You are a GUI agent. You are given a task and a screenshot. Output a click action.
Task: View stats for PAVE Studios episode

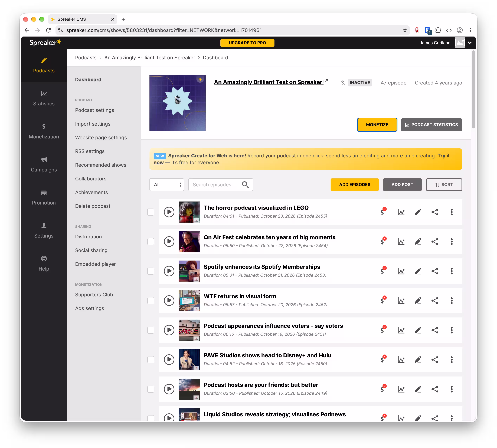pyautogui.click(x=401, y=360)
